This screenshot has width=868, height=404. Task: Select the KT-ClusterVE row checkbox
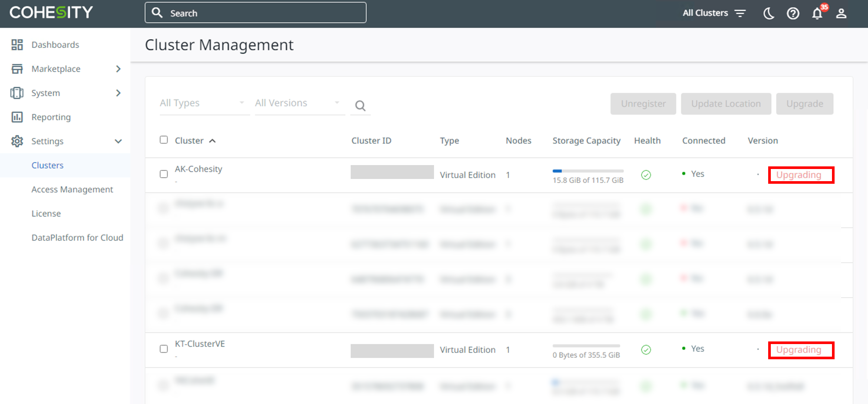click(164, 349)
